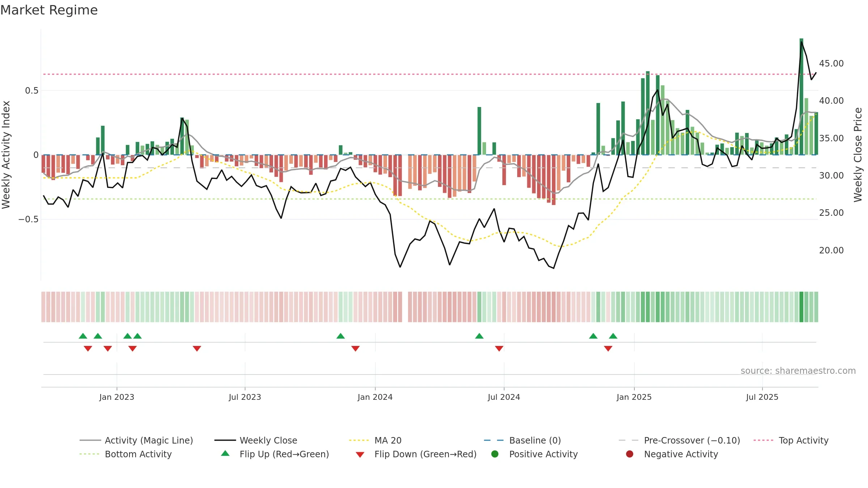Click the Flip Down marker just before Jul 2024
The height and width of the screenshot is (488, 868).
499,348
